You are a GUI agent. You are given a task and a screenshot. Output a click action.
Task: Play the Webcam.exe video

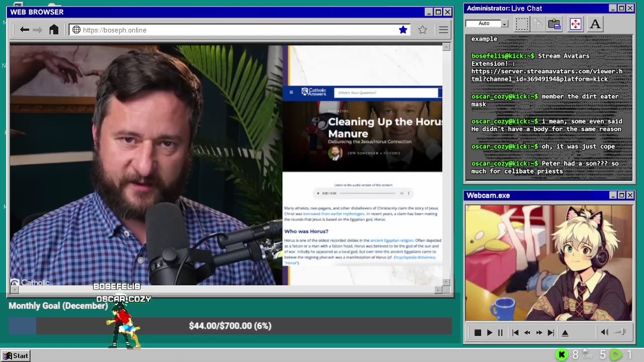[x=489, y=332]
